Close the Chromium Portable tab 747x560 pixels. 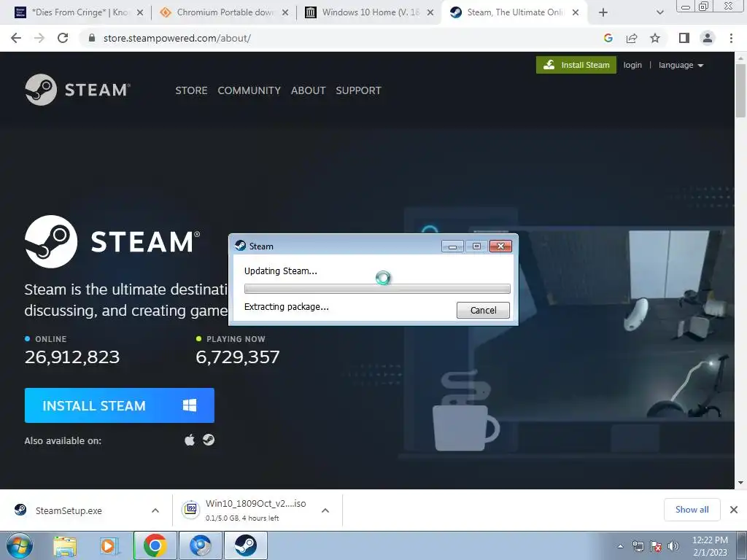click(285, 13)
